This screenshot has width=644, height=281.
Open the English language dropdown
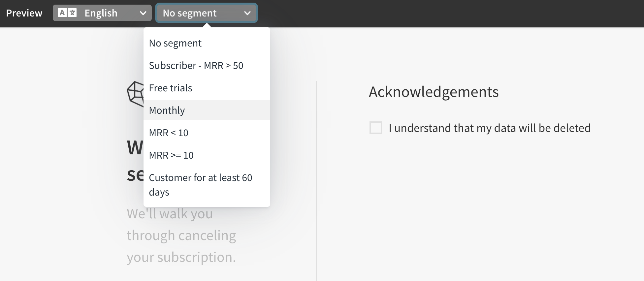102,13
